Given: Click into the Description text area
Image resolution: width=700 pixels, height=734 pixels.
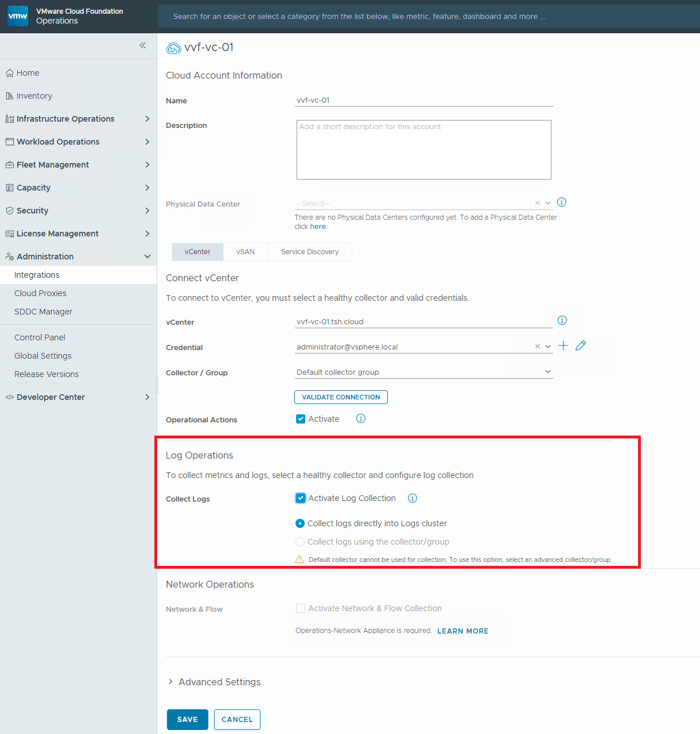Looking at the screenshot, I should [x=423, y=150].
